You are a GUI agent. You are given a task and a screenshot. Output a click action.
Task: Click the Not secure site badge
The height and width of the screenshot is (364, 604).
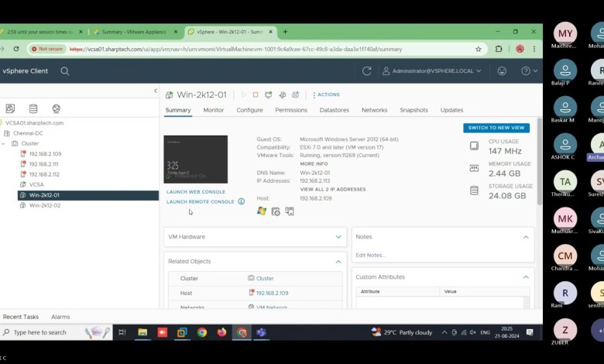coord(46,49)
